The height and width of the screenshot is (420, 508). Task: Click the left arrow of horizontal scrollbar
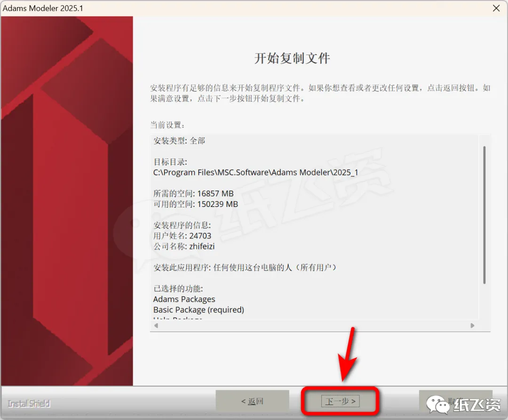pos(156,325)
